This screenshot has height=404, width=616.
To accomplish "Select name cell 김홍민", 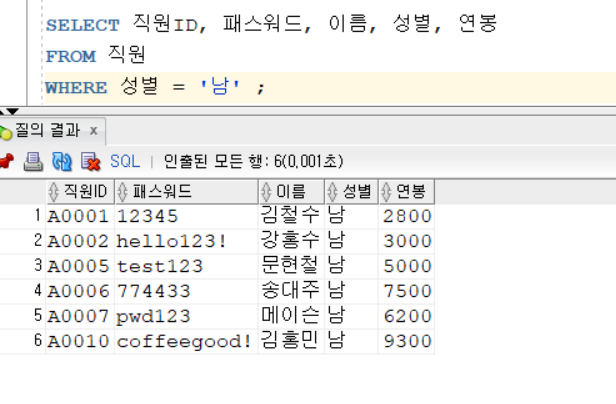I will point(292,341).
